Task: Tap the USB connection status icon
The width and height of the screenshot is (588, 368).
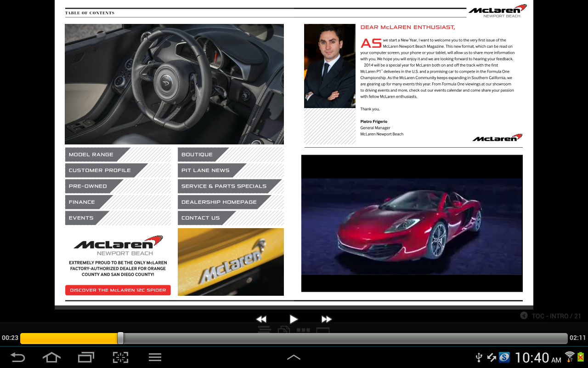Action: [x=478, y=357]
